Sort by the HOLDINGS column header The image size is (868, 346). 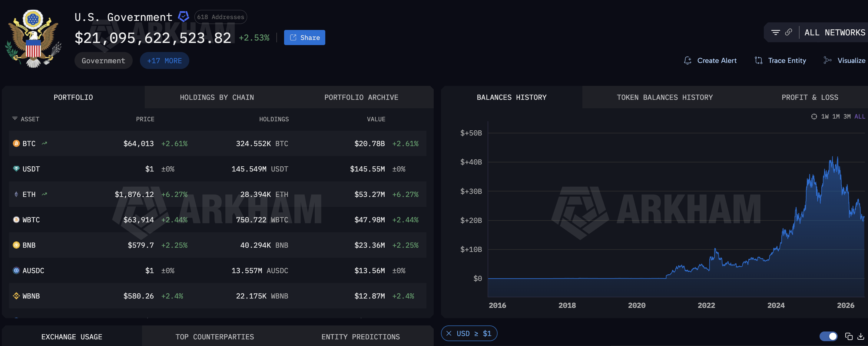(x=273, y=119)
